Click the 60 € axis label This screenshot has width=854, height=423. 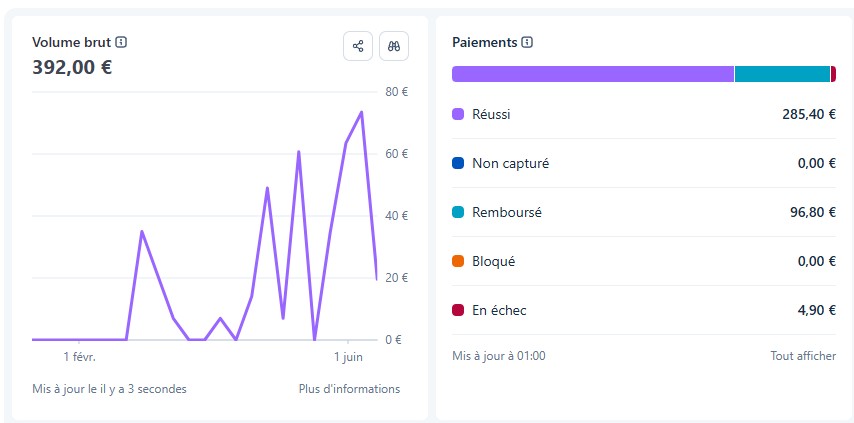[396, 154]
